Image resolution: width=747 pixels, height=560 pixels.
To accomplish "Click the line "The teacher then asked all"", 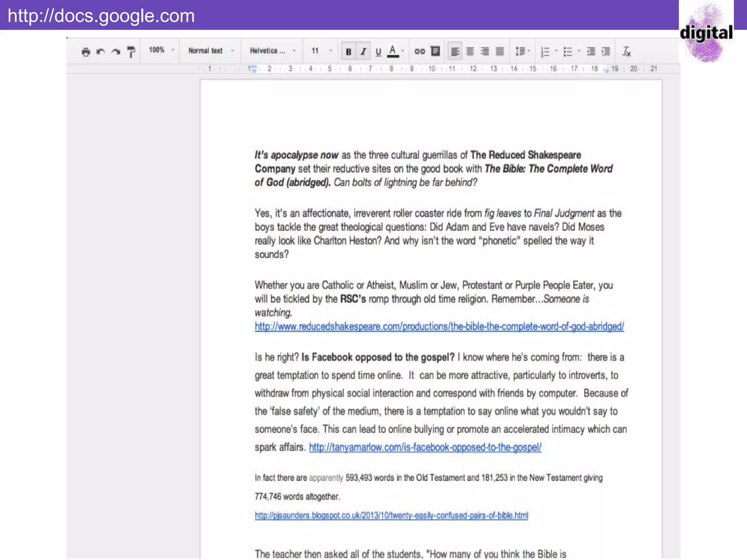I will coord(410,553).
